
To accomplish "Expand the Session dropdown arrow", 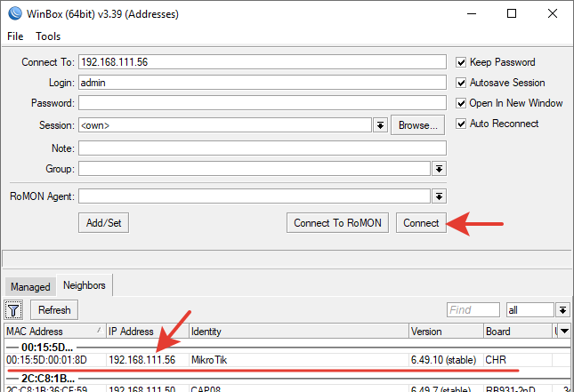I will tap(380, 125).
